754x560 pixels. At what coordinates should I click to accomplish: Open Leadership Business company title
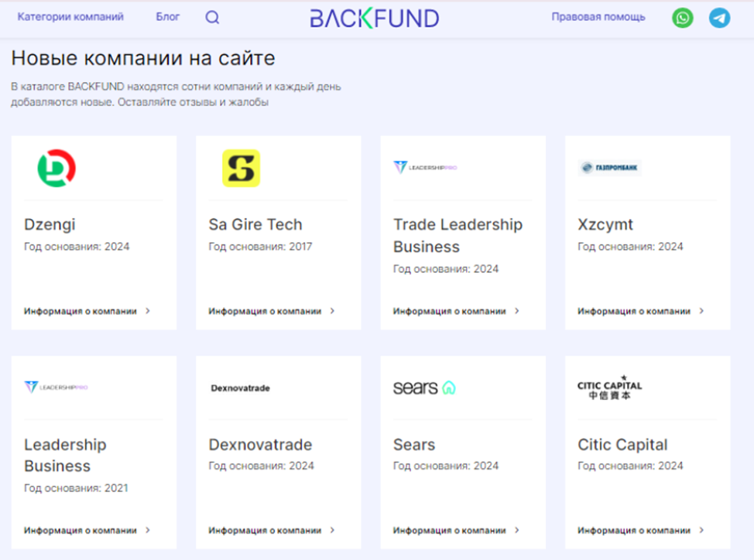tap(65, 456)
